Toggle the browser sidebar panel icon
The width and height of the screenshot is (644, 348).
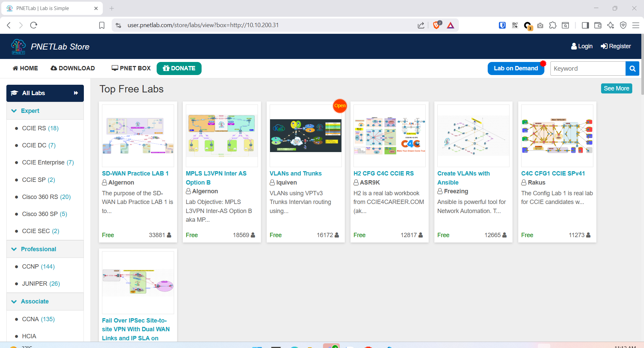[x=585, y=25]
